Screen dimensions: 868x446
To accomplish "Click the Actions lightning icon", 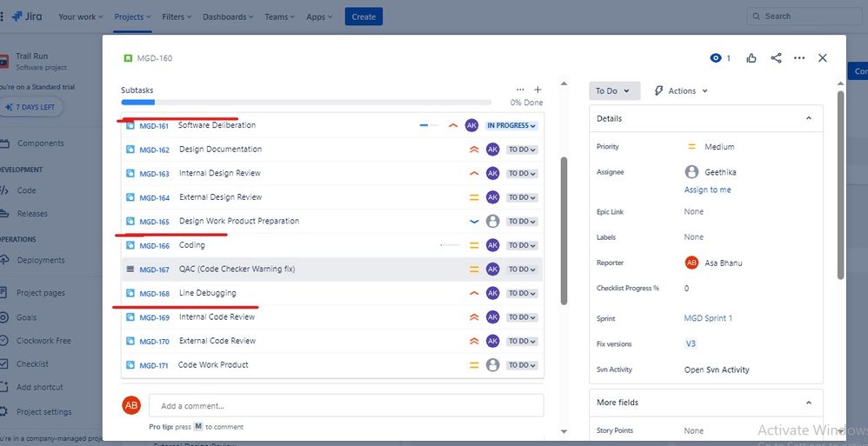I will coord(658,90).
